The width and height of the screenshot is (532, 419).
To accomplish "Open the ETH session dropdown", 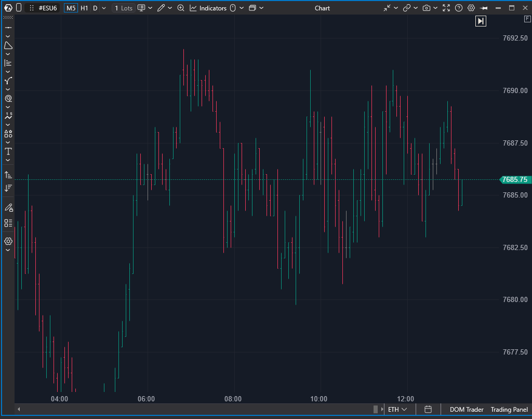I will coord(397,410).
